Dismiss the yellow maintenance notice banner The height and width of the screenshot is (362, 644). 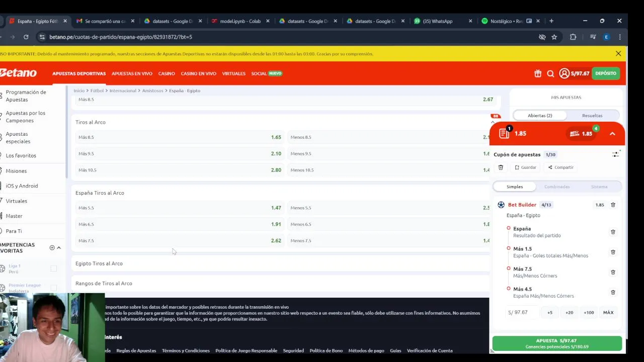(618, 53)
